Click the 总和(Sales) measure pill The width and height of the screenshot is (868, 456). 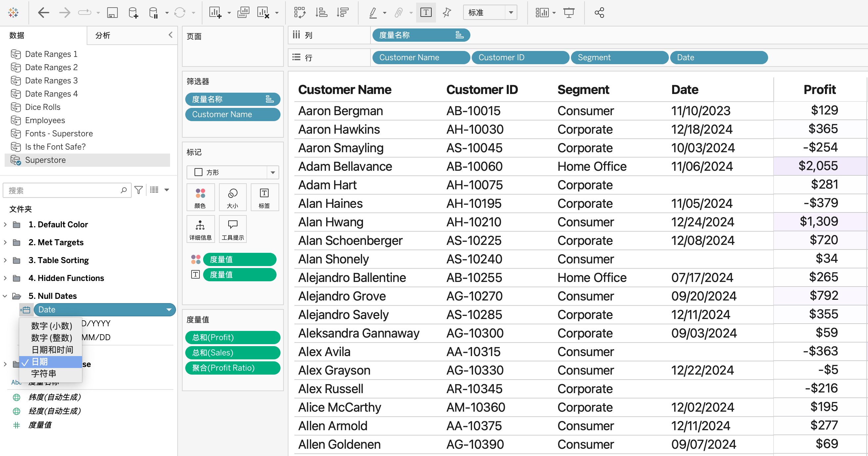233,352
